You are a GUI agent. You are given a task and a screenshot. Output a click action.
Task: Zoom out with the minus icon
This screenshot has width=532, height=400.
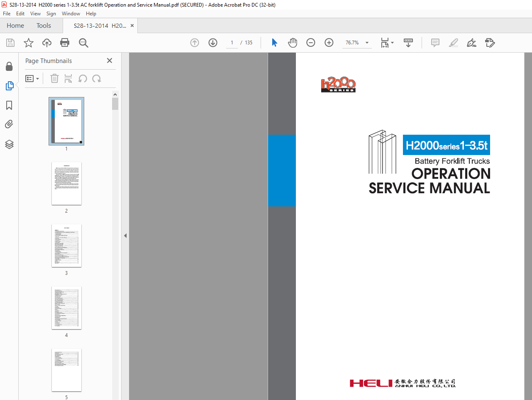(311, 43)
